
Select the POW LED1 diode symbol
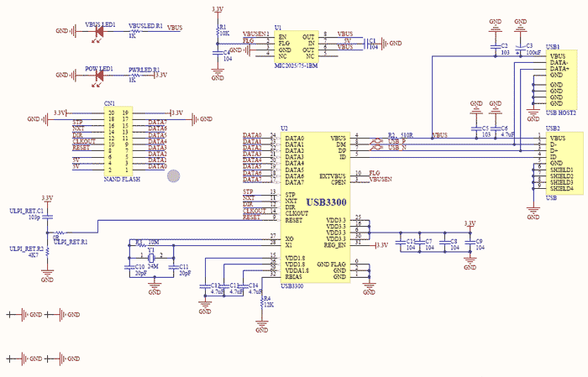[100, 76]
